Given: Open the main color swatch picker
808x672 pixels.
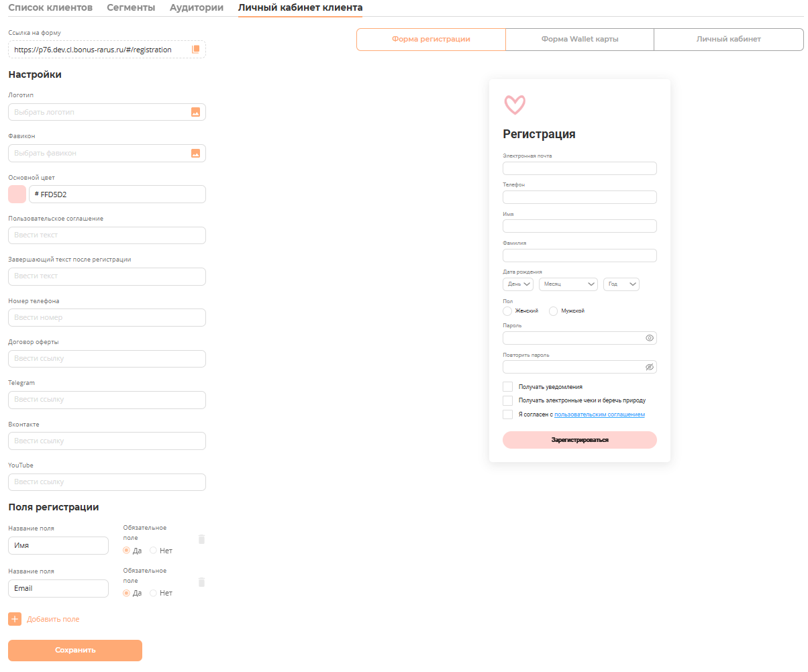Looking at the screenshot, I should tap(17, 194).
